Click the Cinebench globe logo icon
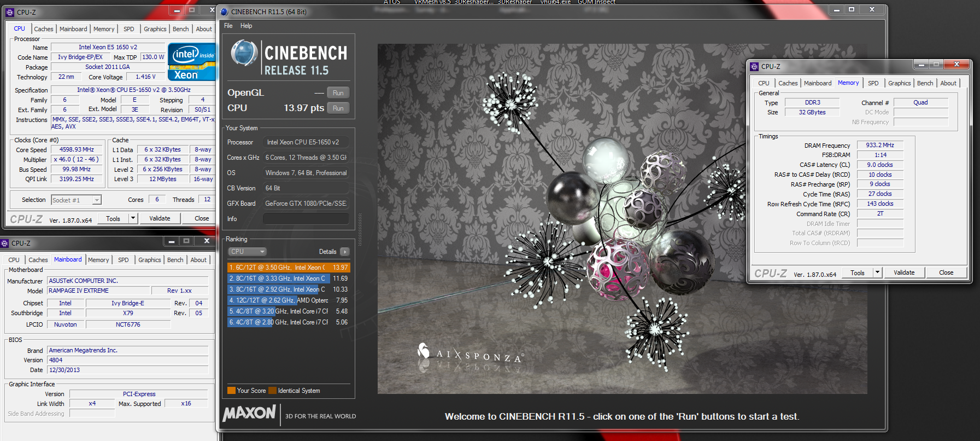Viewport: 980px width, 441px height. coord(244,54)
